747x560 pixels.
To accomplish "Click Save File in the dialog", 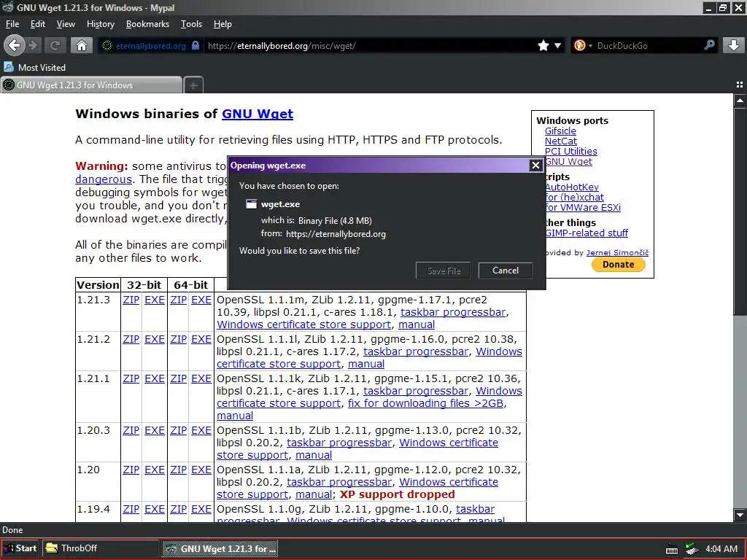I will pyautogui.click(x=443, y=271).
